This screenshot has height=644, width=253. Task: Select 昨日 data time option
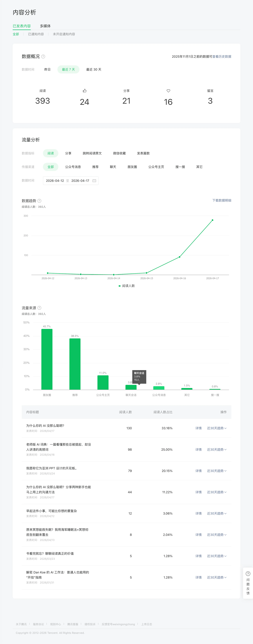47,70
